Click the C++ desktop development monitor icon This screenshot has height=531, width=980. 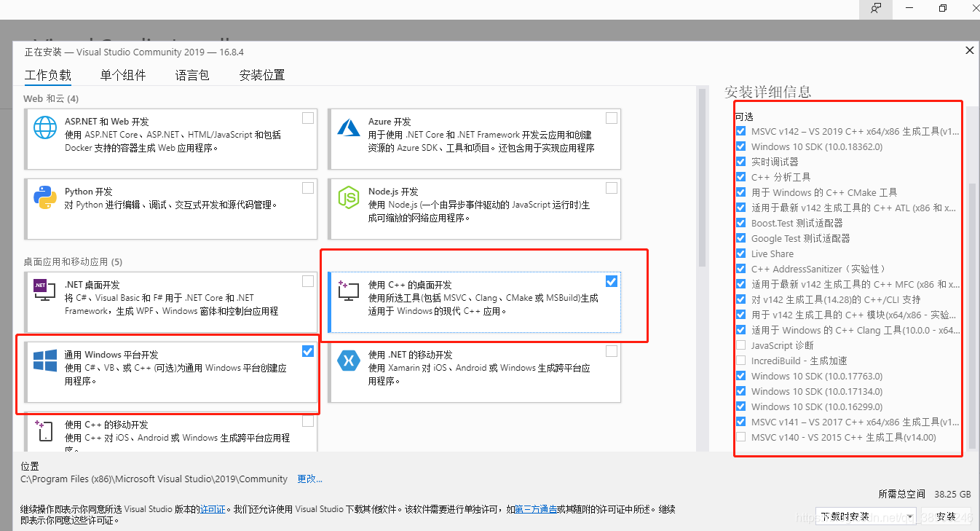(349, 291)
